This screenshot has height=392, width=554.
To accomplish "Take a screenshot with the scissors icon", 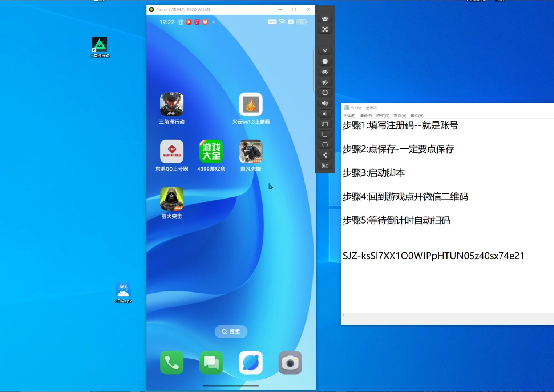I will point(325,166).
